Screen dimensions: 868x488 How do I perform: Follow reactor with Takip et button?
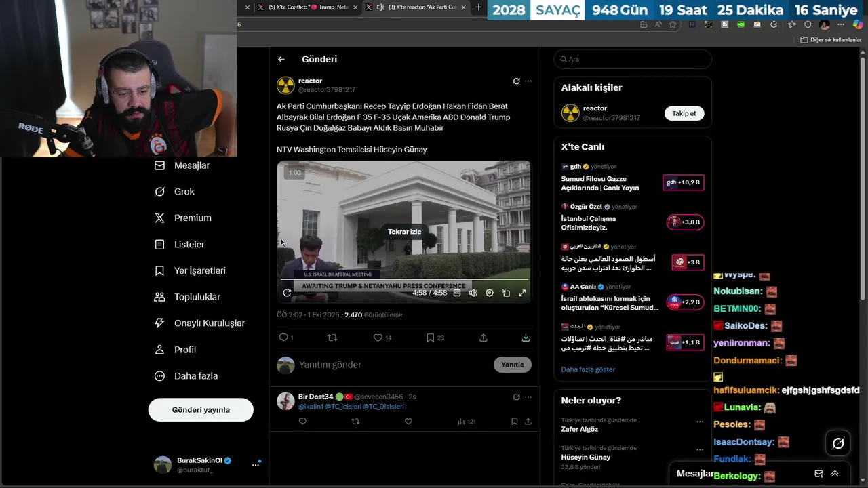coord(684,113)
